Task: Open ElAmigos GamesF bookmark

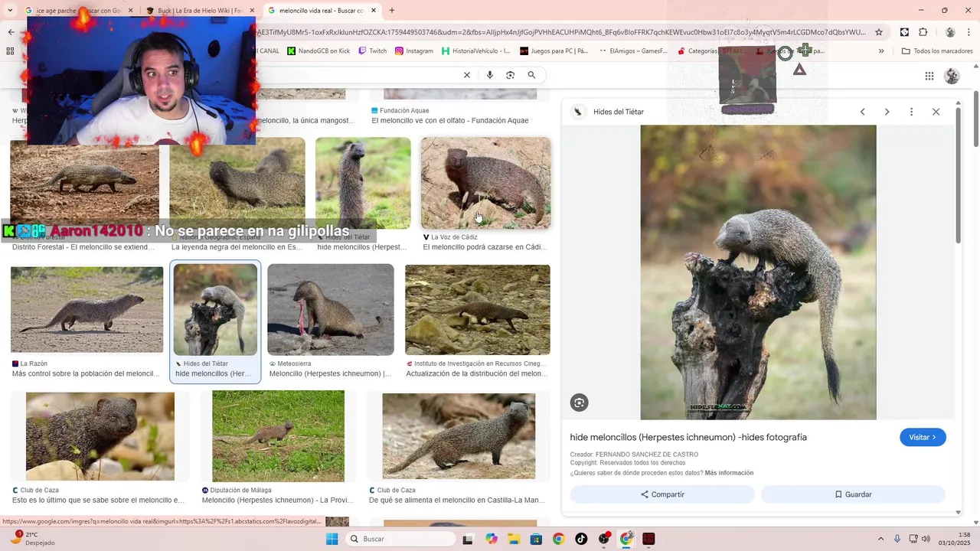Action: click(x=633, y=51)
